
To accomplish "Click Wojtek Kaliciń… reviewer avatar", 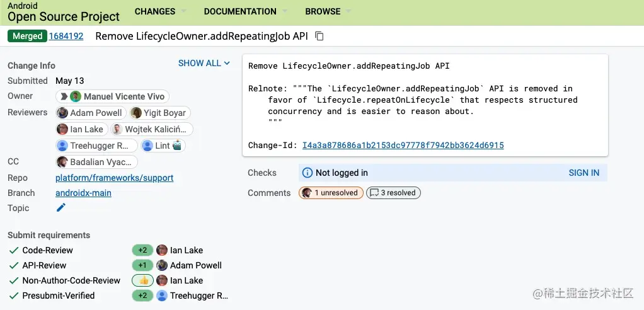I will click(x=117, y=129).
